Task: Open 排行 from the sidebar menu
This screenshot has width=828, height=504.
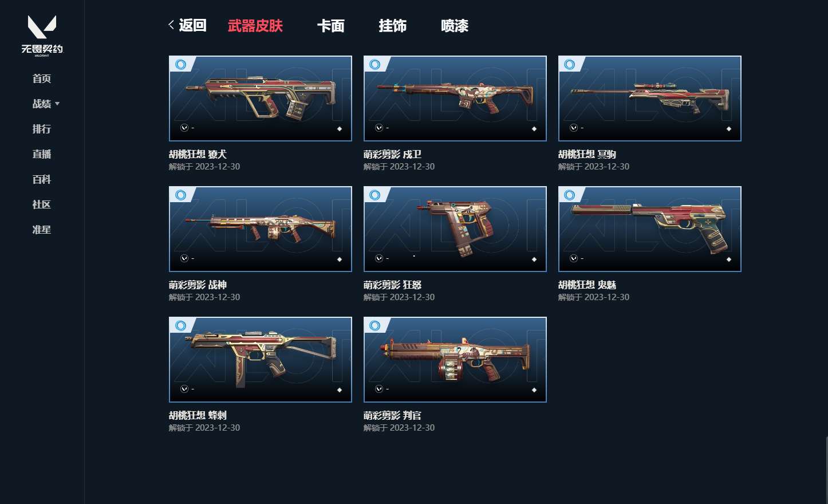Action: click(x=42, y=129)
